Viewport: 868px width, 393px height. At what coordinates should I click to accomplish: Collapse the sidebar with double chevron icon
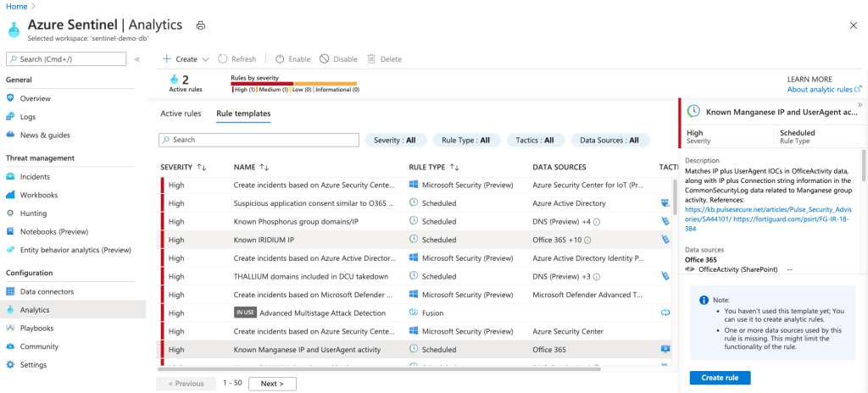point(137,59)
